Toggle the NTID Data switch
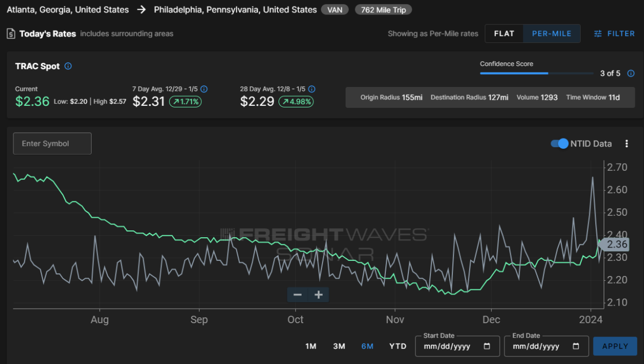The width and height of the screenshot is (644, 364). click(x=559, y=143)
